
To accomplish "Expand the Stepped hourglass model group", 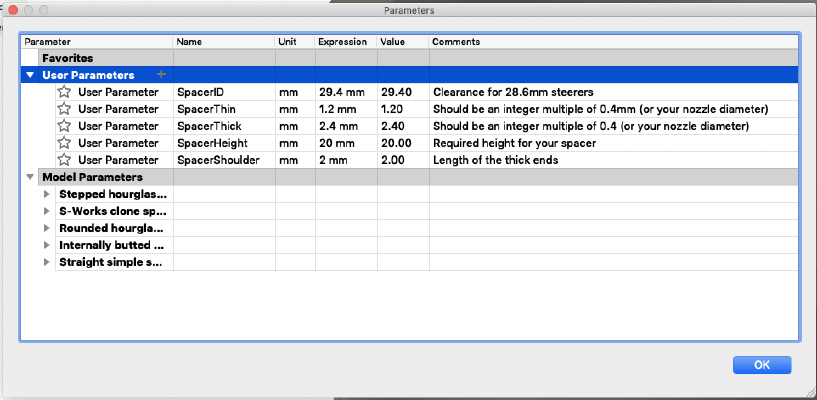I will pos(47,194).
